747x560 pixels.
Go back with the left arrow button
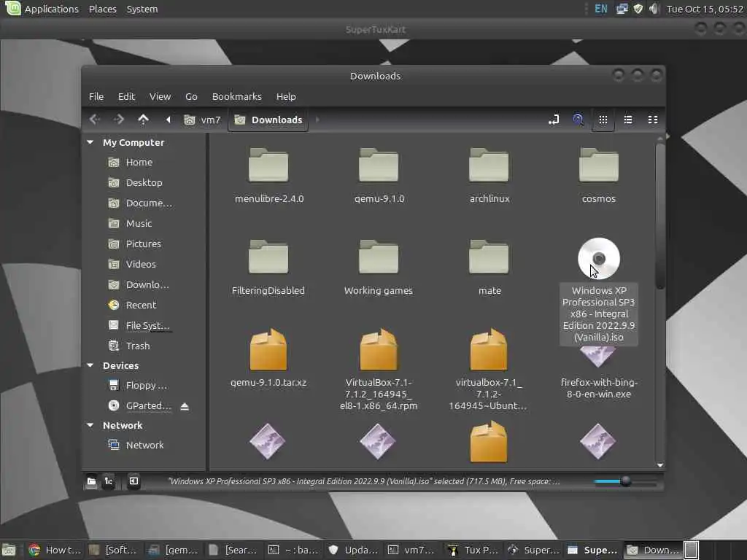click(94, 120)
